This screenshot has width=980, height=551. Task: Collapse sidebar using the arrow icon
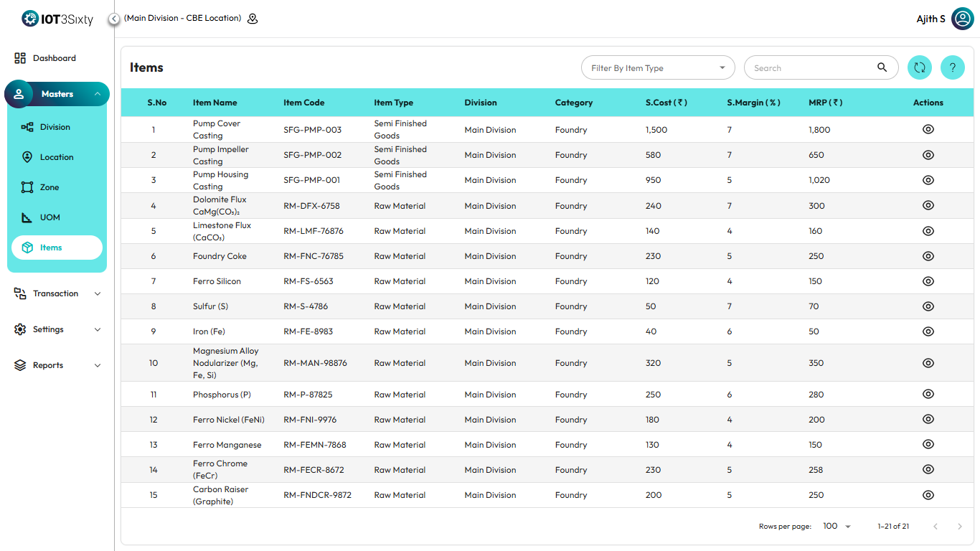[x=114, y=19]
